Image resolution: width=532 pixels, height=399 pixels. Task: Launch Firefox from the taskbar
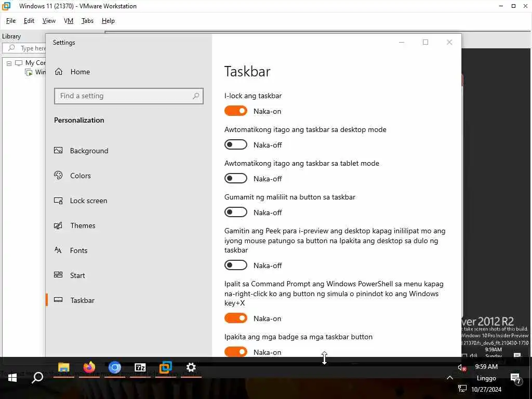(89, 367)
